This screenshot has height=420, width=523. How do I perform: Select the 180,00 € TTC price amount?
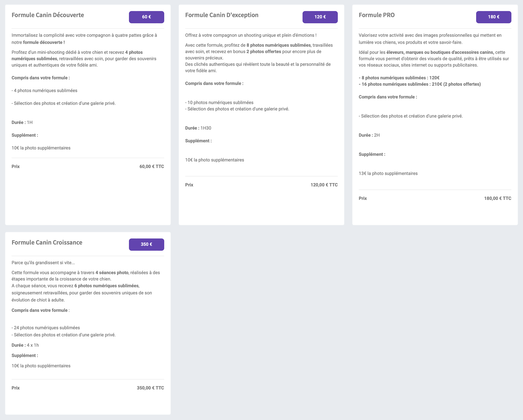point(497,198)
